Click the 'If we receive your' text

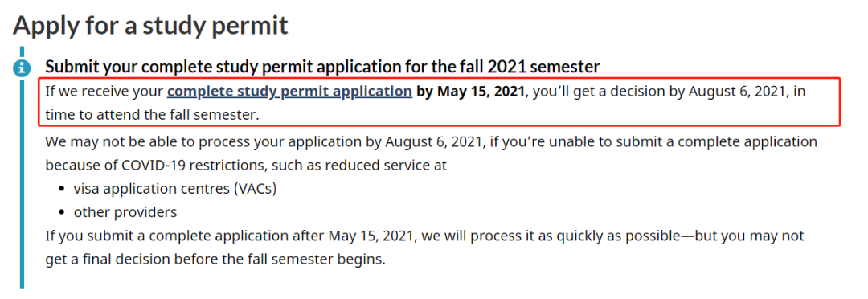[x=104, y=92]
